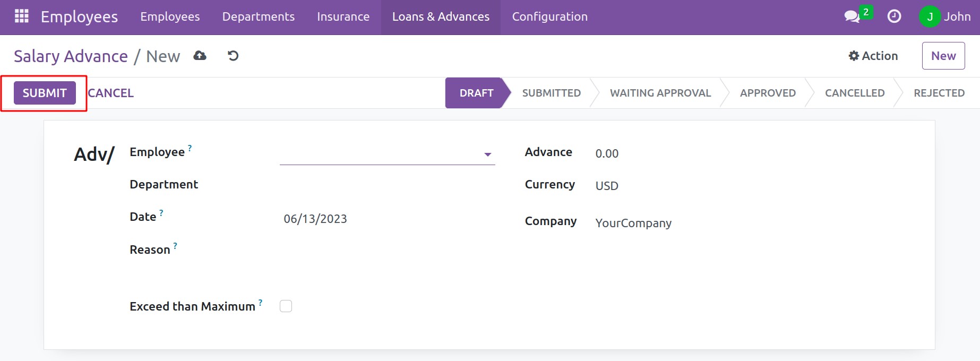Switch to the Loans & Advances menu
Image resolution: width=980 pixels, height=361 pixels.
[440, 16]
